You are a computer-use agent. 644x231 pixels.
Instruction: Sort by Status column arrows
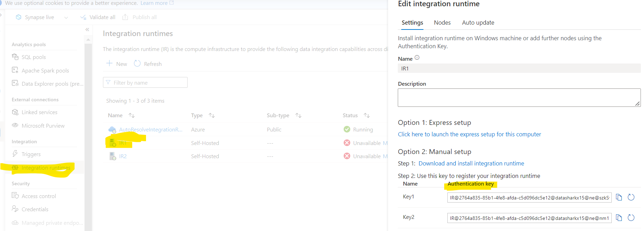pos(367,115)
